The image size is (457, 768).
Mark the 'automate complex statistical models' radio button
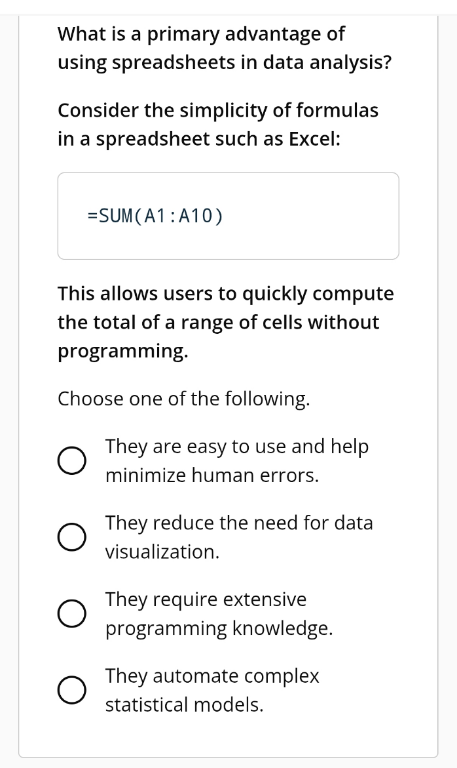pyautogui.click(x=72, y=690)
